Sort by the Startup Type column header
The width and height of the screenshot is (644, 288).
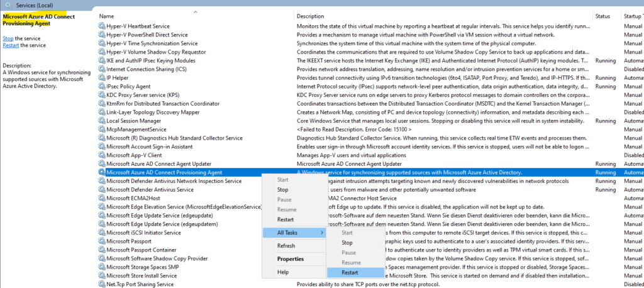click(x=633, y=16)
